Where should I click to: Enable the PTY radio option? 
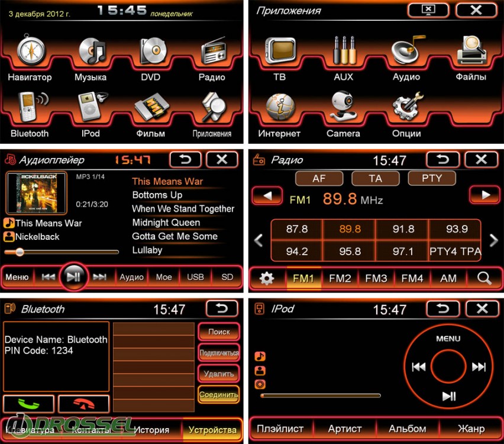pos(431,178)
